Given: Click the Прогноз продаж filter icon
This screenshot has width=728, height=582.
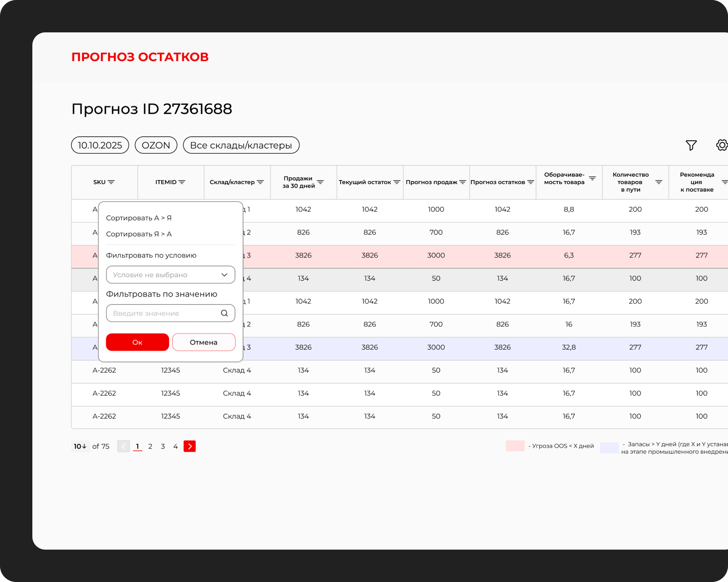Looking at the screenshot, I should click(463, 182).
